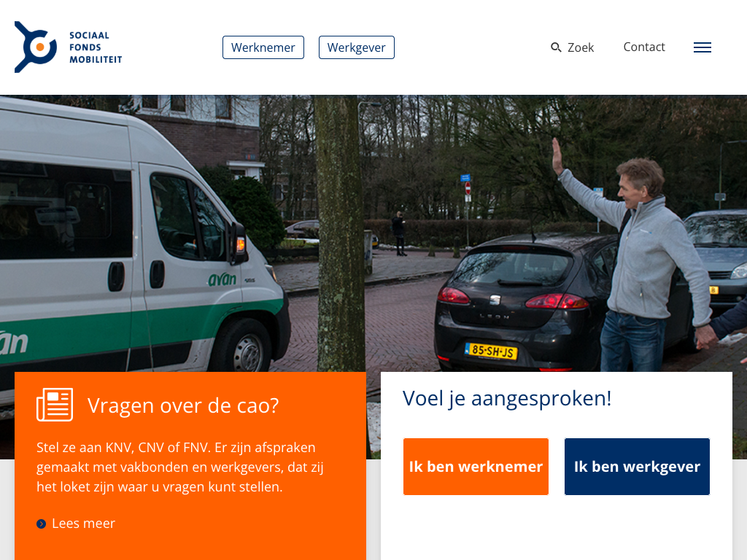
Task: Click the black Seat Leon license plate
Action: [x=491, y=351]
